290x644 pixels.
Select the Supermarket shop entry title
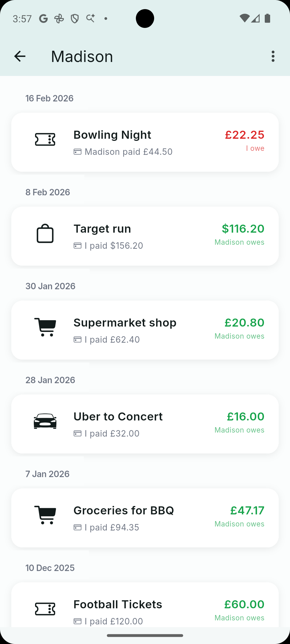[125, 323]
